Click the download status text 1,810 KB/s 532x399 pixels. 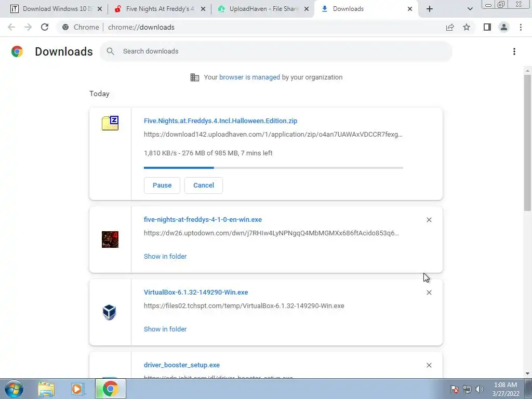(208, 153)
